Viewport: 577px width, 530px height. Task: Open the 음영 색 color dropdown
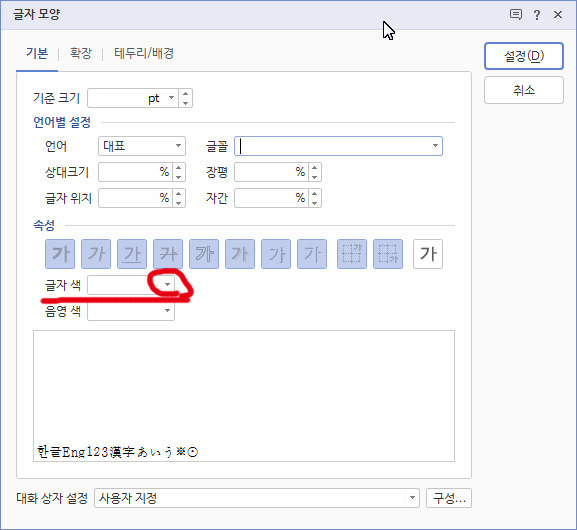167,311
